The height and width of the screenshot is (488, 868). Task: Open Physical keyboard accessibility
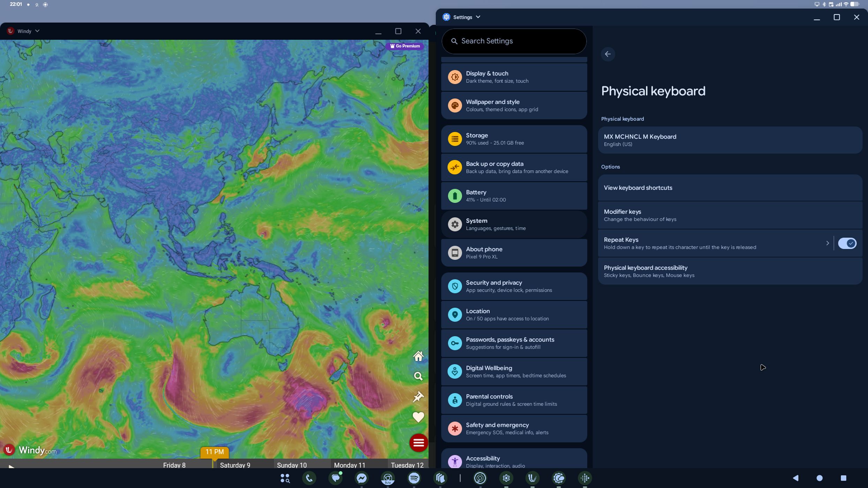click(x=730, y=271)
